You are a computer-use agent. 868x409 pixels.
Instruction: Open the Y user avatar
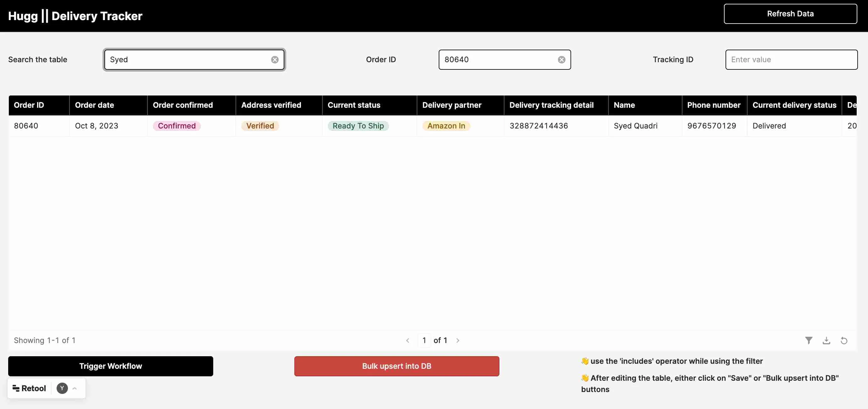(x=62, y=388)
